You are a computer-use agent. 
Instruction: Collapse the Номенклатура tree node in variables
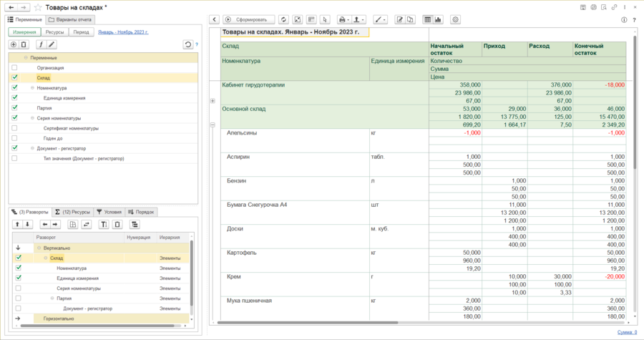tap(32, 88)
